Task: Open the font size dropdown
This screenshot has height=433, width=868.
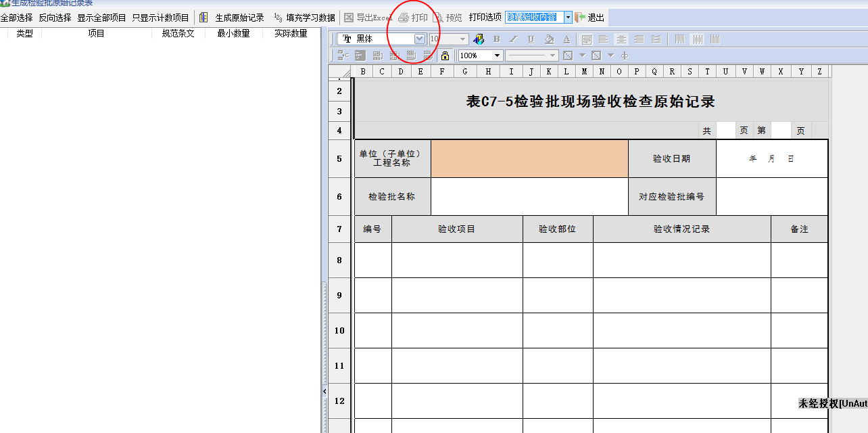Action: click(x=463, y=39)
